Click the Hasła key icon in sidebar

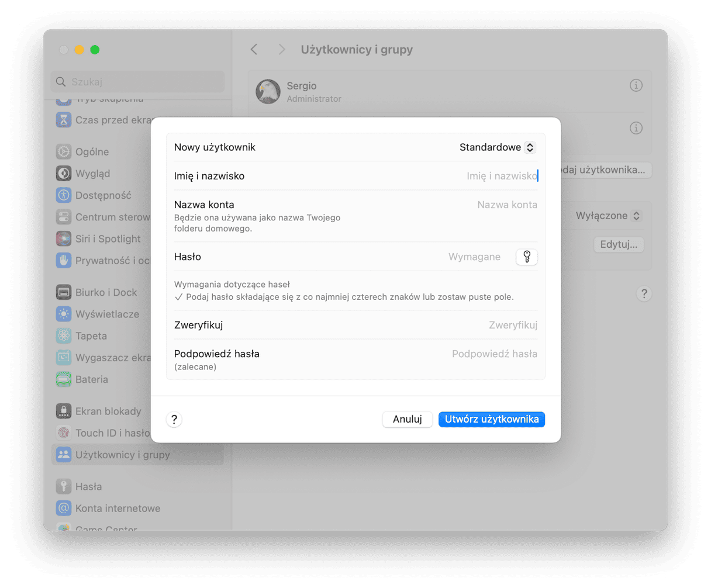coord(64,486)
